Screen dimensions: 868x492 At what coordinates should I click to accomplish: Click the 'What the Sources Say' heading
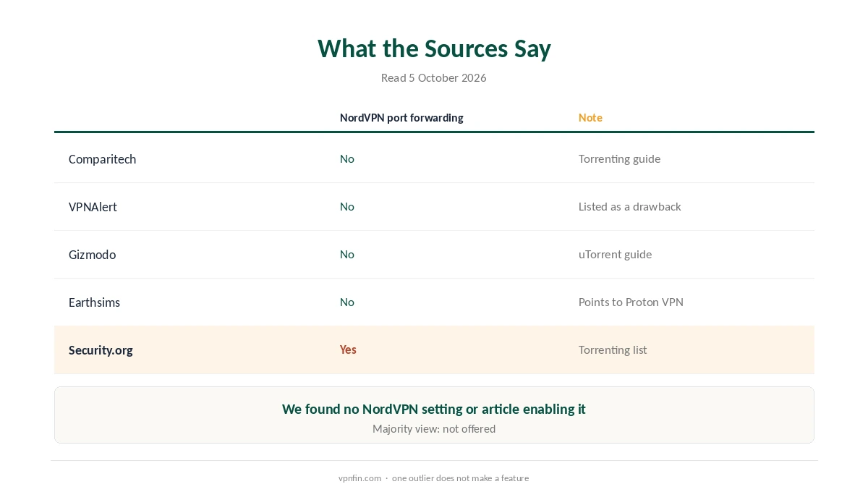click(434, 48)
